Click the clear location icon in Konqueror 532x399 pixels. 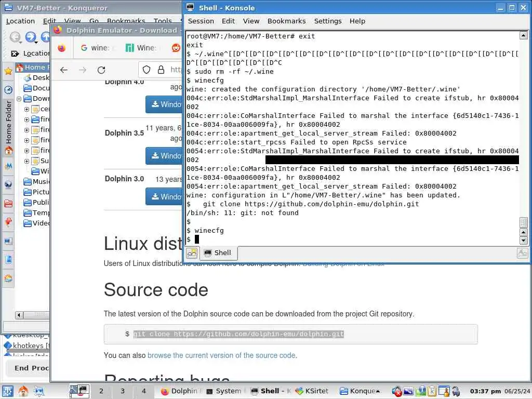point(15,54)
